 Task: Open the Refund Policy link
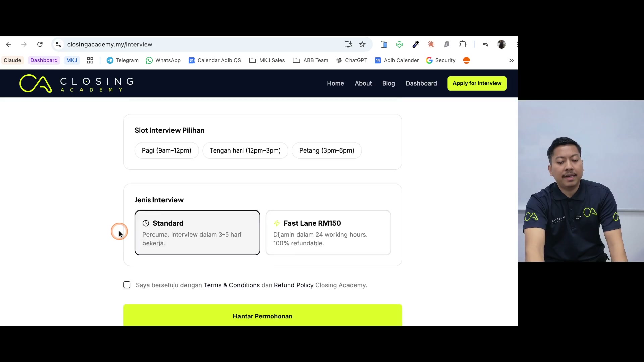294,285
